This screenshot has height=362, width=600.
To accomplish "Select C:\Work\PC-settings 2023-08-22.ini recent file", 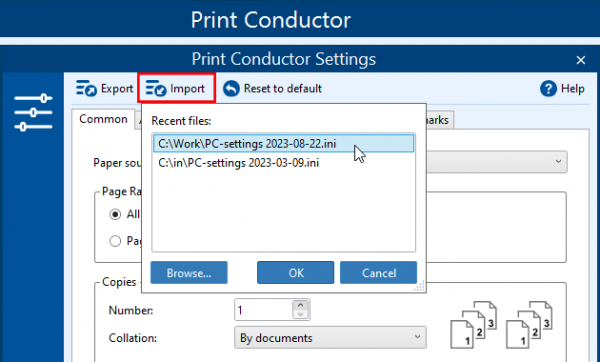I will [283, 143].
